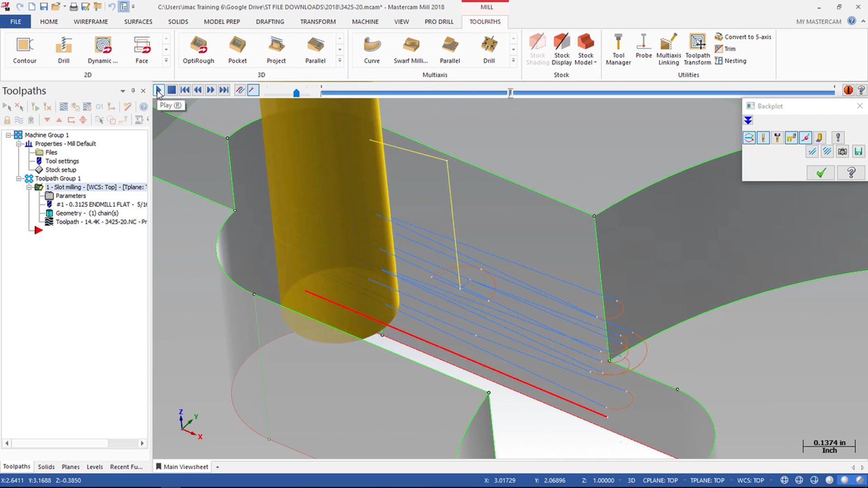Viewport: 868px width, 488px height.
Task: Jump to the end of the backplot
Action: click(x=224, y=90)
